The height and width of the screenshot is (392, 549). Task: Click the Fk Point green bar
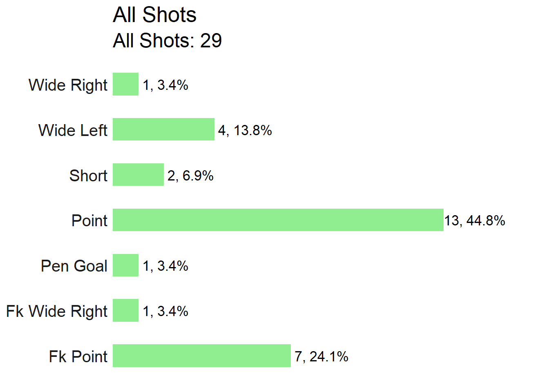pyautogui.click(x=202, y=356)
